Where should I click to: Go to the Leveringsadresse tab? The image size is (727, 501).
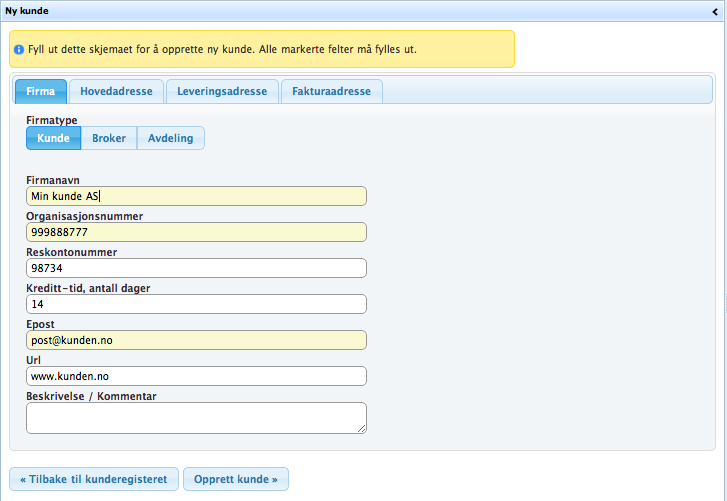click(x=222, y=91)
